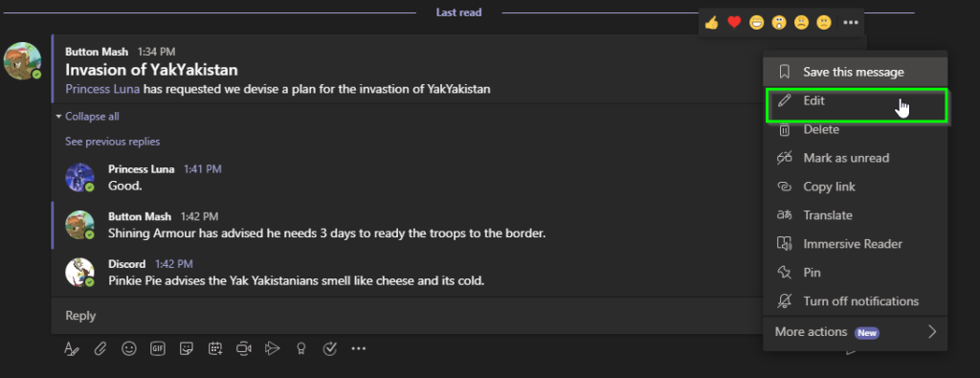This screenshot has width=980, height=378.
Task: Pin this message from the menu
Action: coord(855,273)
